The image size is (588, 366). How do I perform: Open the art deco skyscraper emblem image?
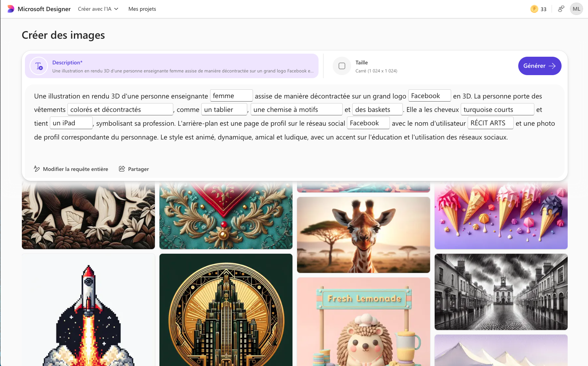point(226,310)
